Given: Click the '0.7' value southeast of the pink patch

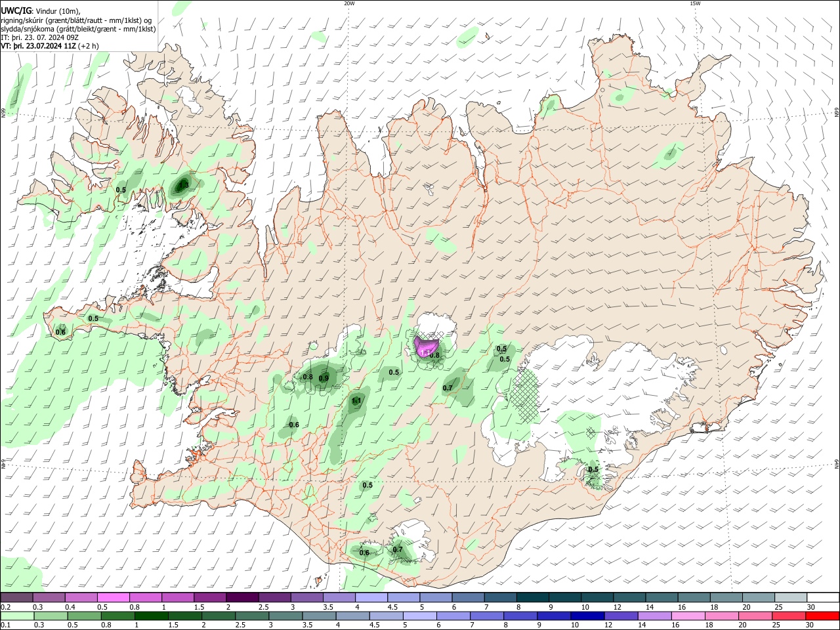Looking at the screenshot, I should [x=448, y=388].
